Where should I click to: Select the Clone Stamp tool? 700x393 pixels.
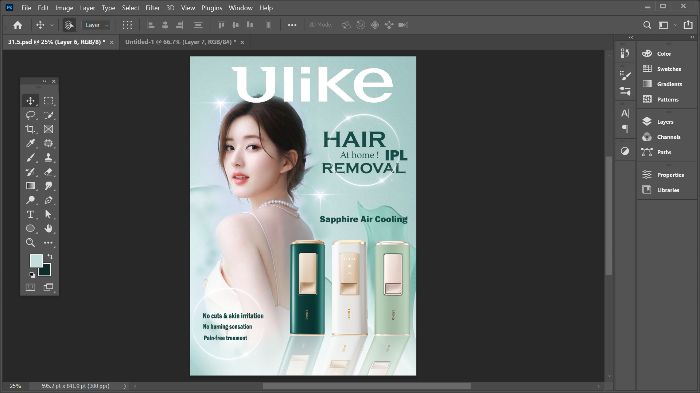click(48, 158)
